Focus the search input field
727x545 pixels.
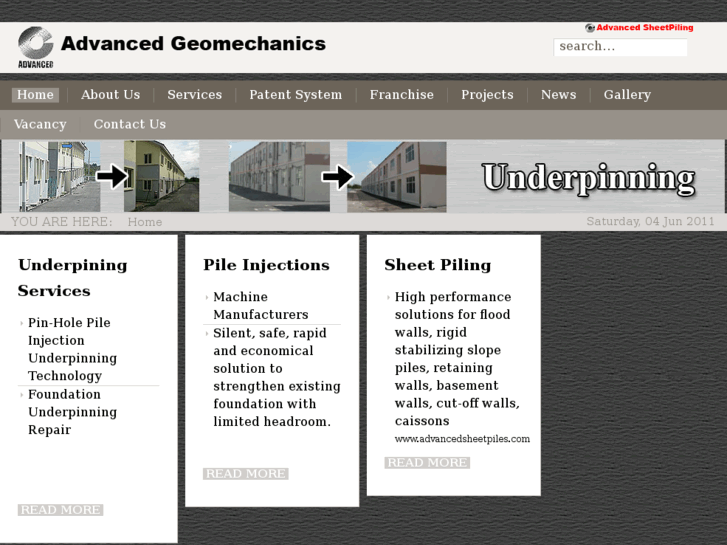620,47
